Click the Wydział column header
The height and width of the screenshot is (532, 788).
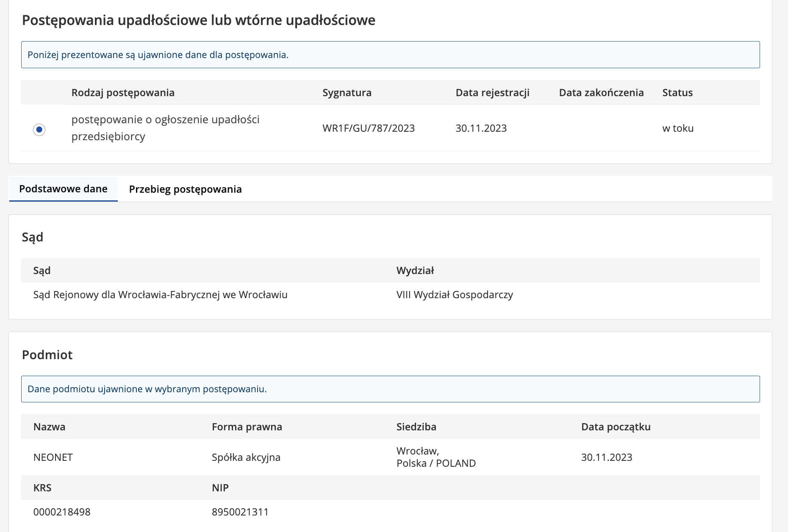click(x=415, y=271)
